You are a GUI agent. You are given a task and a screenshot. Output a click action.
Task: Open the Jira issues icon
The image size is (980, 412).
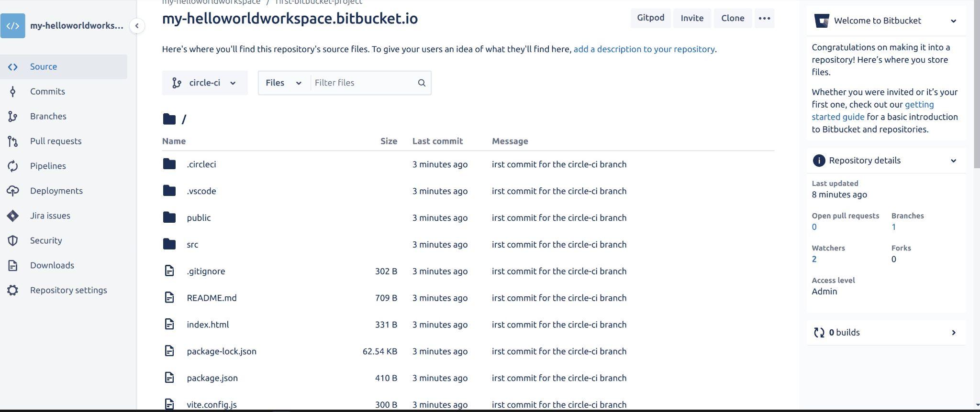(13, 216)
